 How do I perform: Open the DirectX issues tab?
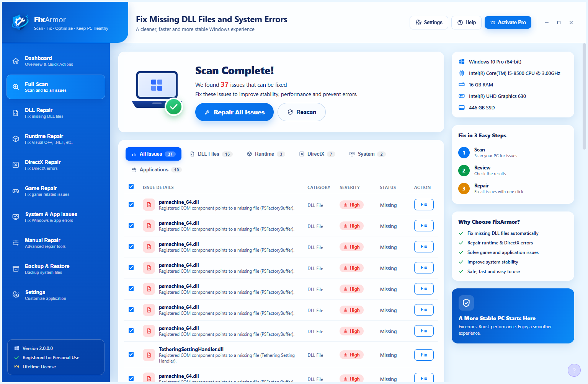point(317,154)
